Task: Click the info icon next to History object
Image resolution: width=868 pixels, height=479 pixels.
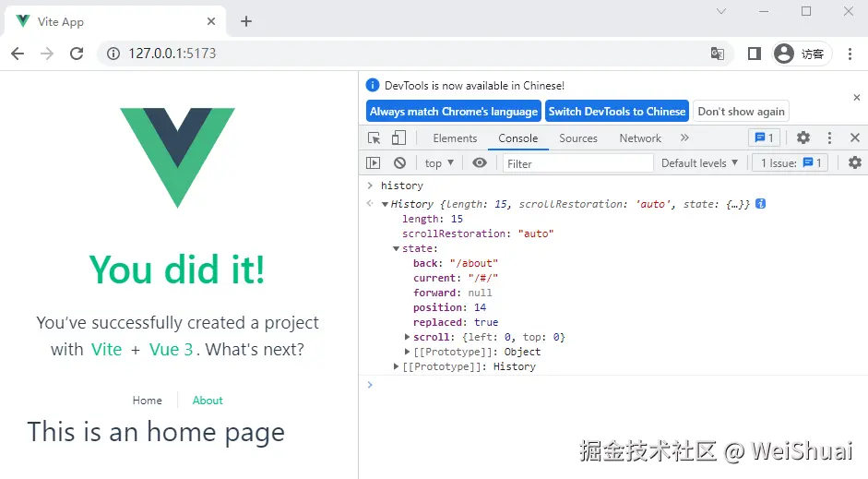Action: point(761,204)
